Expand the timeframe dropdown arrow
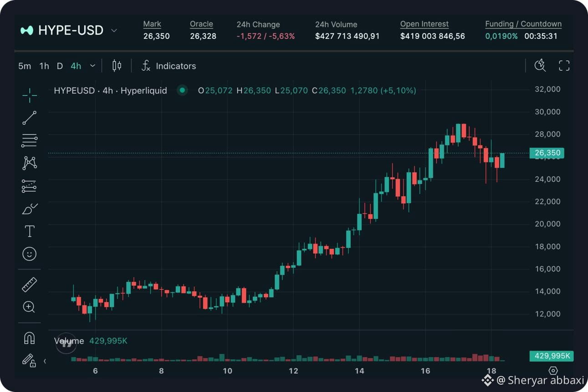Viewport: 588px width, 392px height. click(x=92, y=66)
